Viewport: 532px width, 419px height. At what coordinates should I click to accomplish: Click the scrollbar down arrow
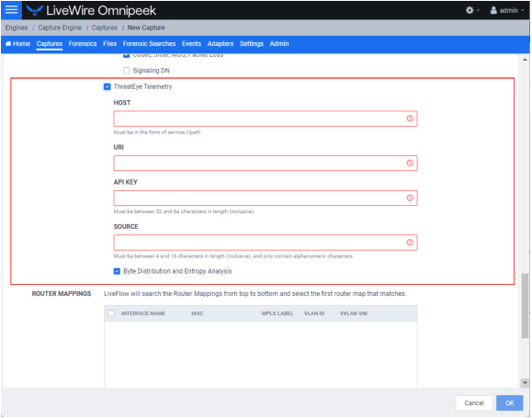pos(526,383)
